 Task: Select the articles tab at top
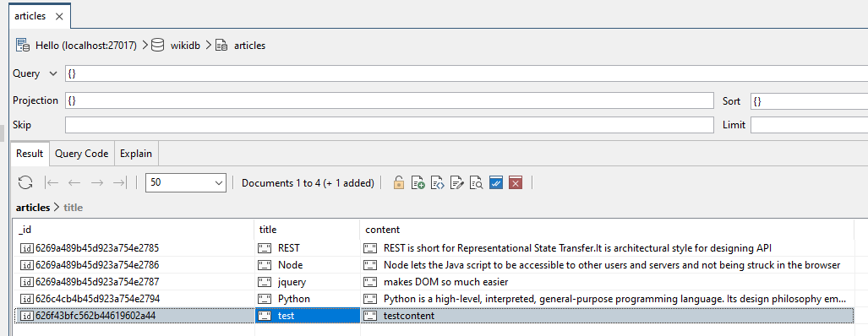pos(30,16)
